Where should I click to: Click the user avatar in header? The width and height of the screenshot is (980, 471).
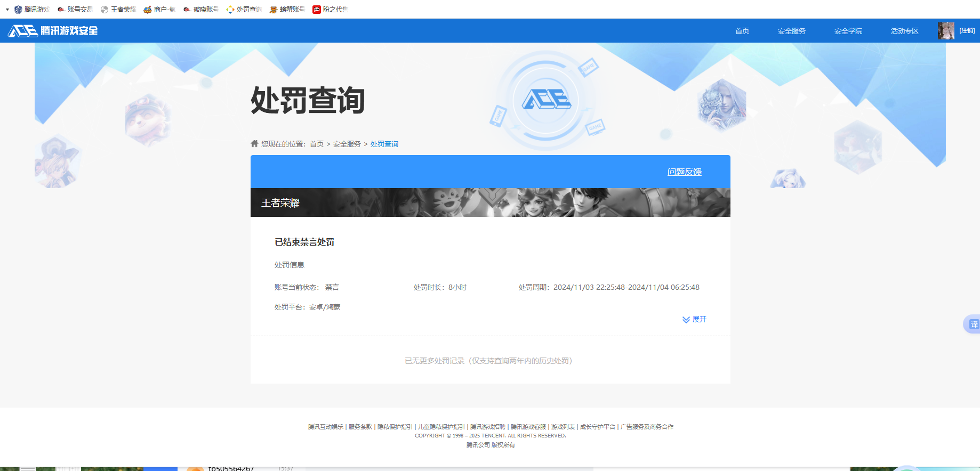coord(946,31)
